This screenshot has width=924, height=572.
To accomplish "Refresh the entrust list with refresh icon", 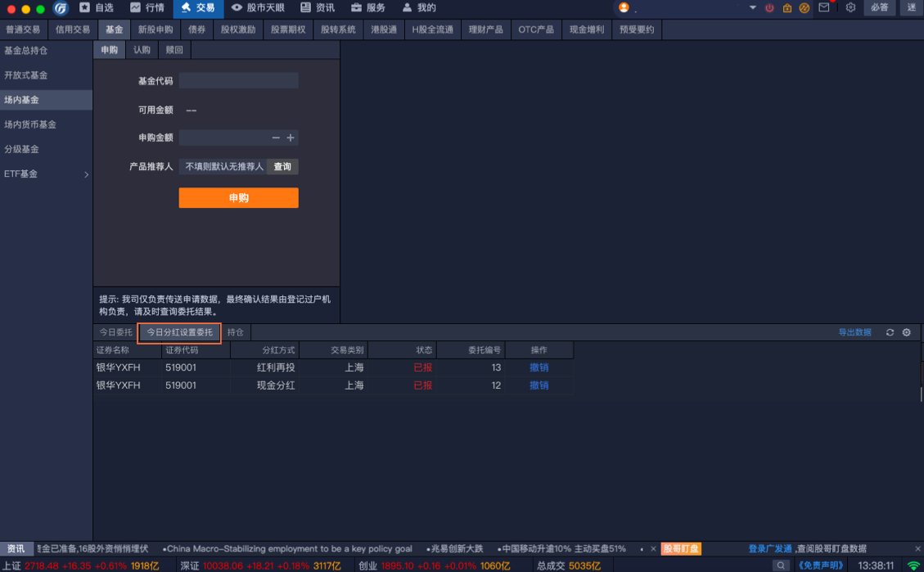I will [x=890, y=332].
